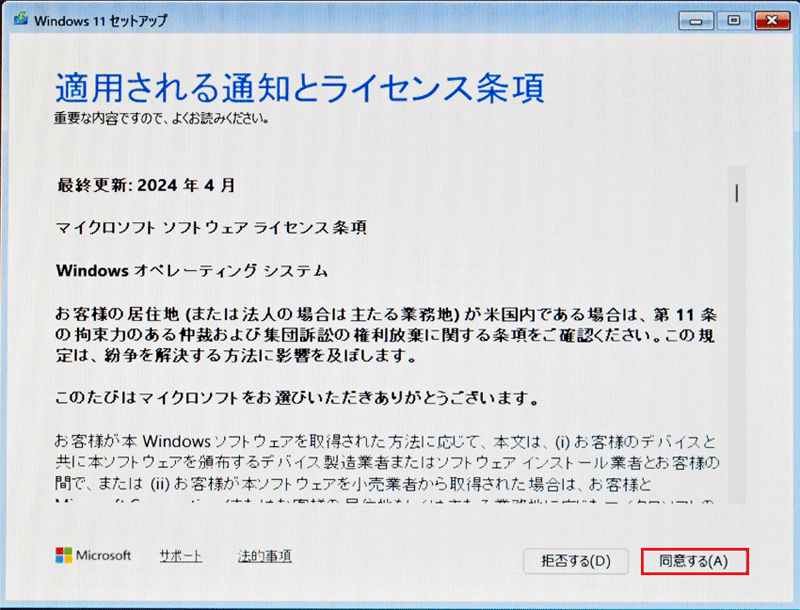800x610 pixels.
Task: Open the 法的事項 legal link
Action: pos(264,555)
